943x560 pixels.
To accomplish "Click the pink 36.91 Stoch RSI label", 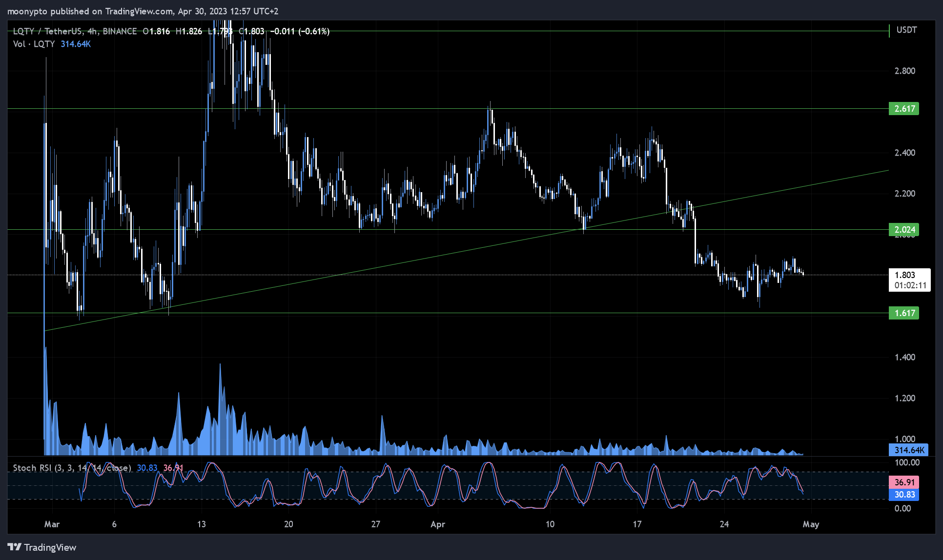I will click(904, 482).
